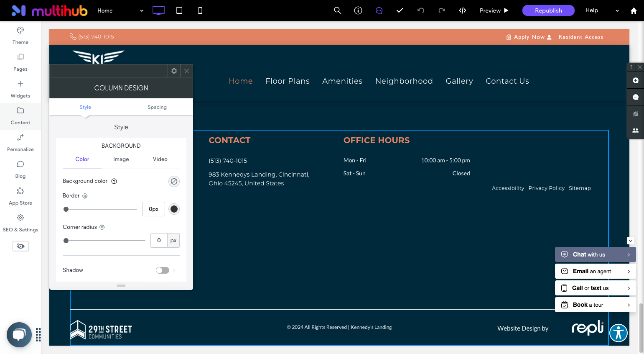The height and width of the screenshot is (354, 644).
Task: Click the Republish button
Action: pyautogui.click(x=548, y=10)
